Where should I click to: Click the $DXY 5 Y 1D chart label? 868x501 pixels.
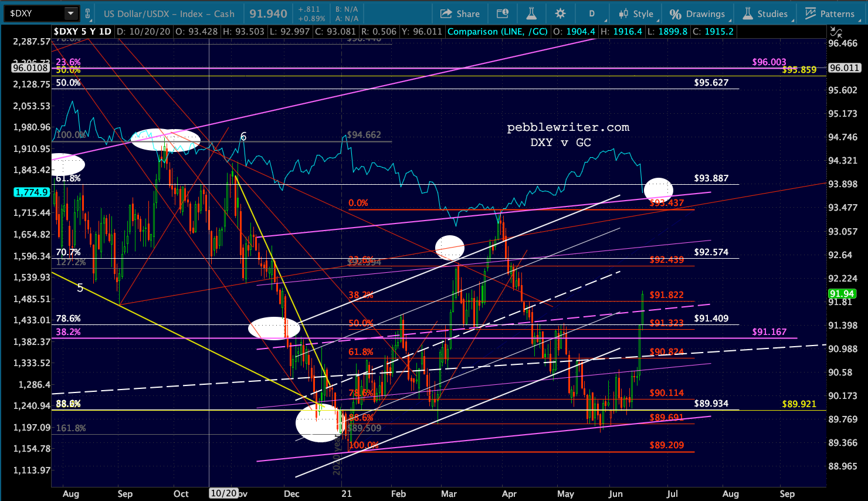82,32
